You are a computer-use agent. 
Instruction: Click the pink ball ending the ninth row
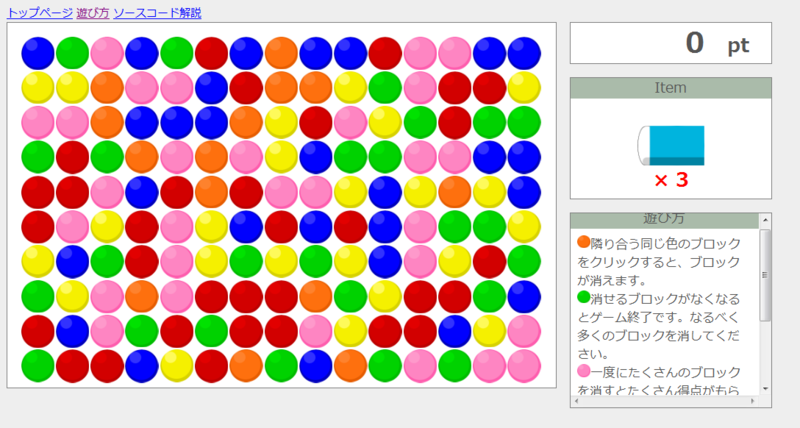(x=524, y=331)
